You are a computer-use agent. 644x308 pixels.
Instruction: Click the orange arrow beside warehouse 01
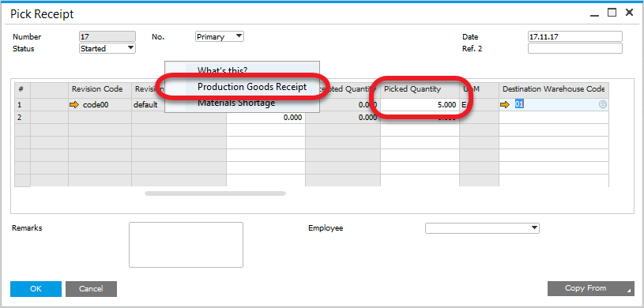coord(505,105)
